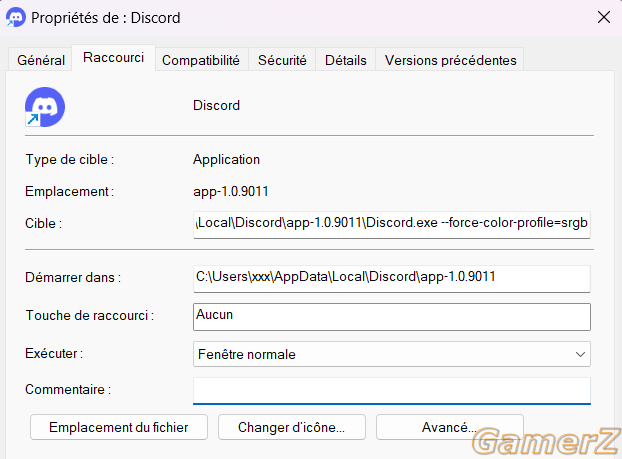
Task: Click the Emplacement label
Action: coord(69,192)
